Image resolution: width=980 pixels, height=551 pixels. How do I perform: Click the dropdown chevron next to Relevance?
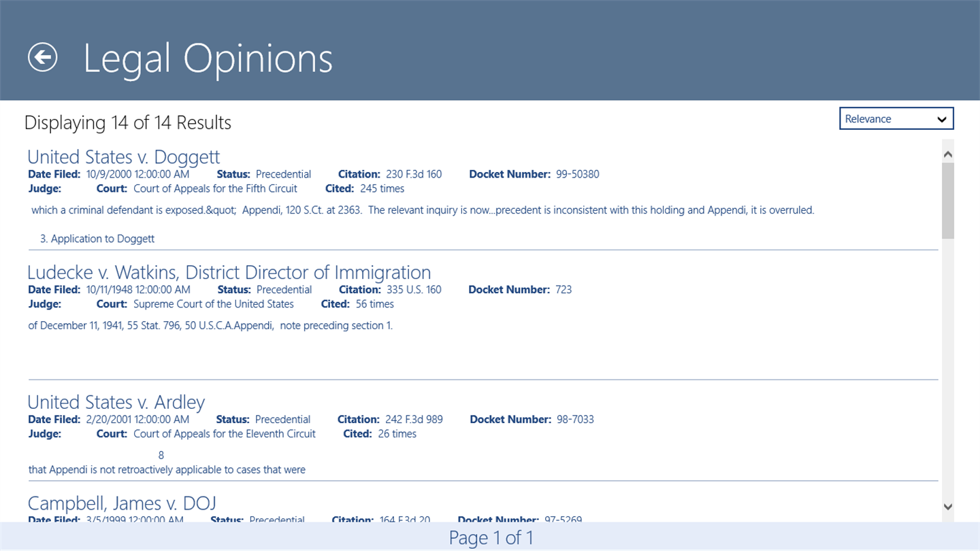(x=942, y=120)
